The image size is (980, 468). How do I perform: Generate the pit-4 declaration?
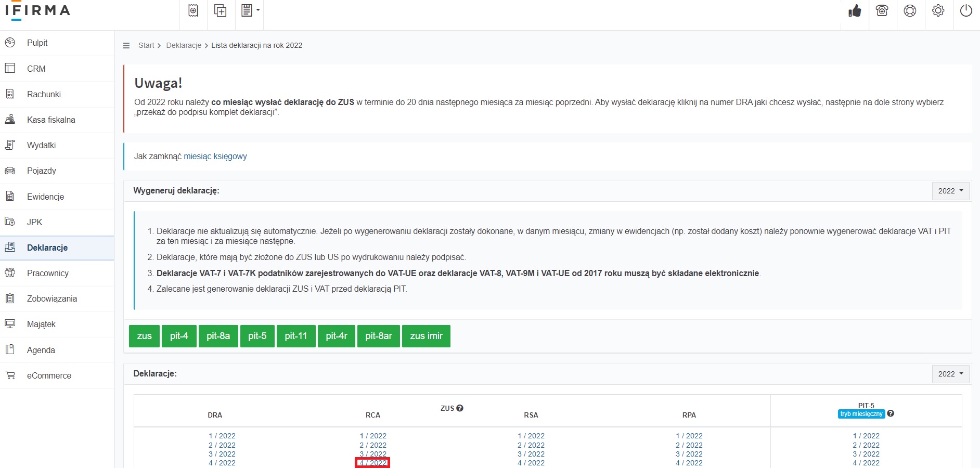(179, 336)
